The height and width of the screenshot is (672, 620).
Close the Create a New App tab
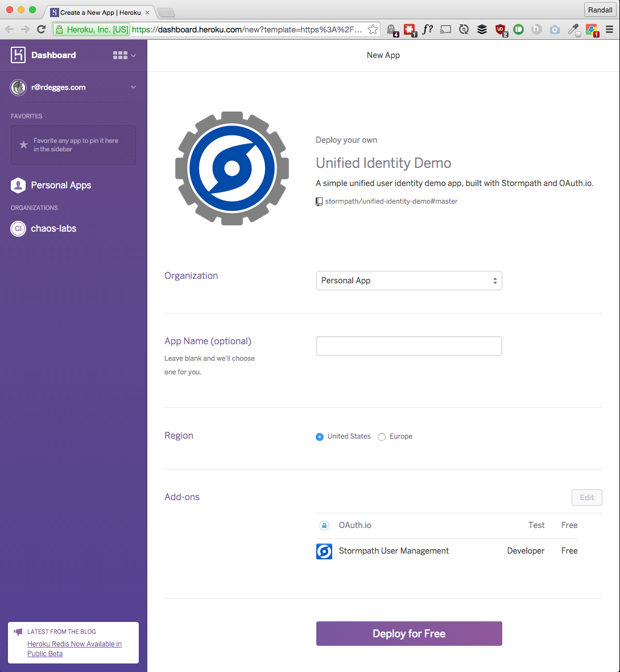(147, 13)
